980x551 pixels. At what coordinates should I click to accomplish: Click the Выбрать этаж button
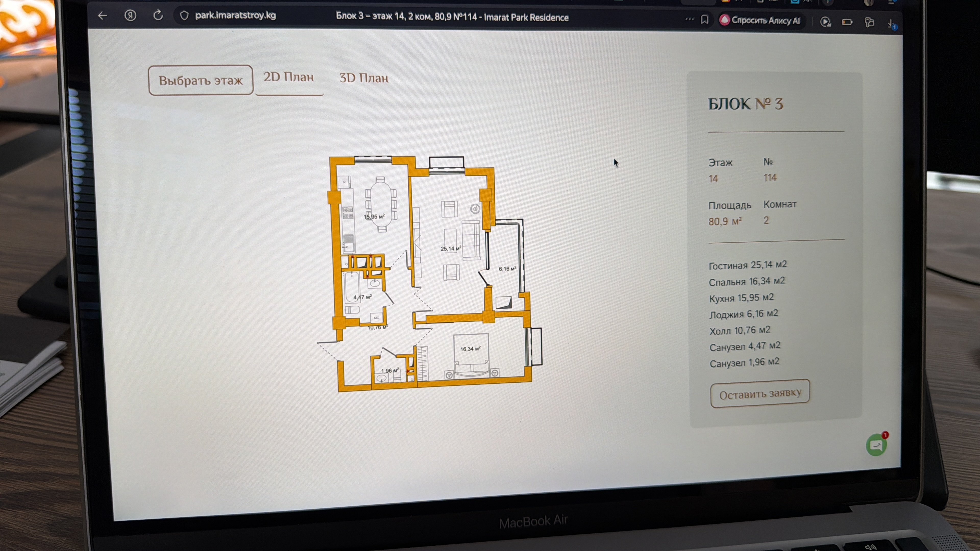(201, 80)
